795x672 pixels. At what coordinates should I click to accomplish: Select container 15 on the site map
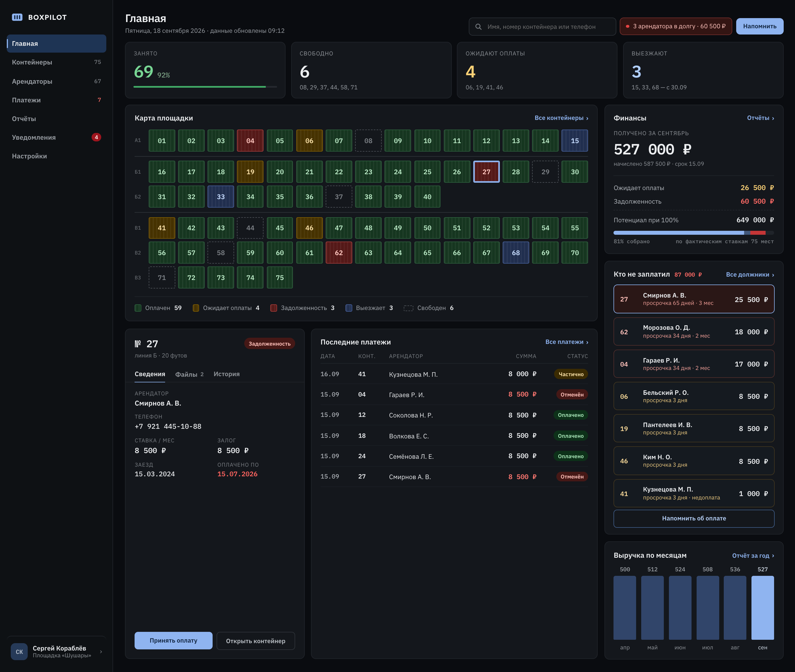tap(574, 141)
